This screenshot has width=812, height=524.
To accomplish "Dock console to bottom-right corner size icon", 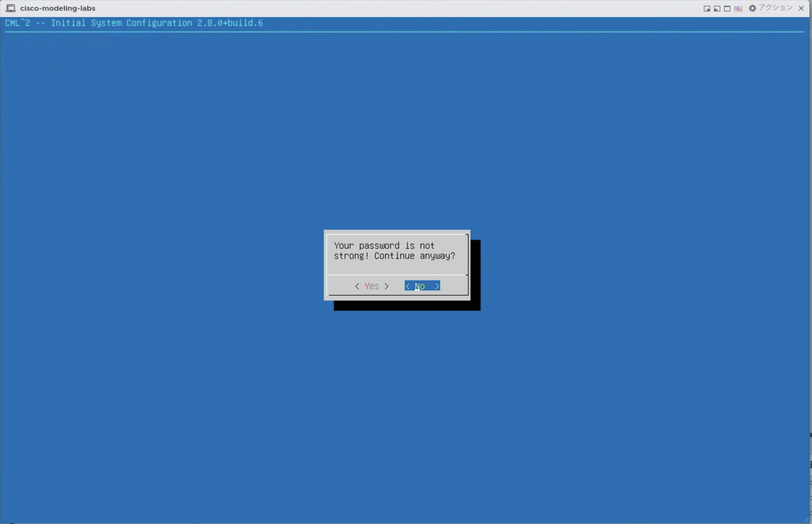I will [707, 9].
